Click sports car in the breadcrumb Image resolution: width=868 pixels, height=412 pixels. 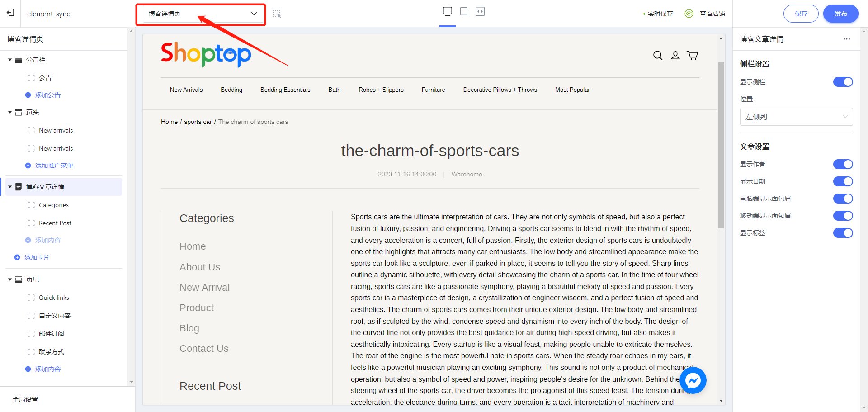click(198, 122)
